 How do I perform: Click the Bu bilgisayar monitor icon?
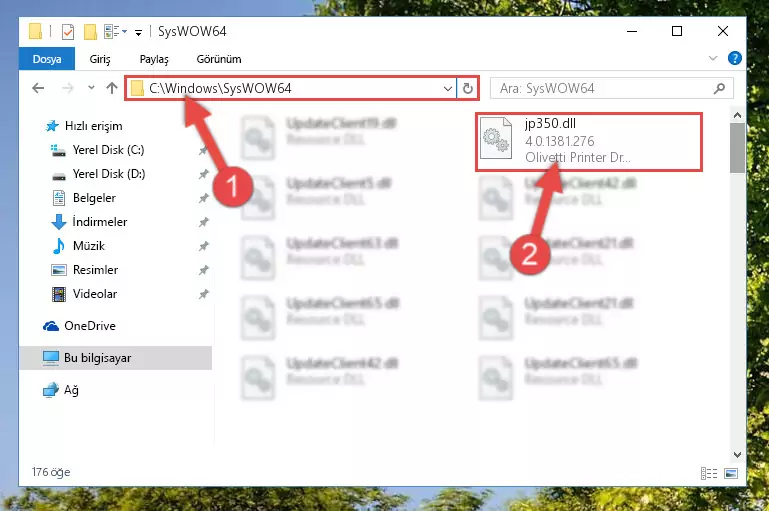[x=51, y=358]
